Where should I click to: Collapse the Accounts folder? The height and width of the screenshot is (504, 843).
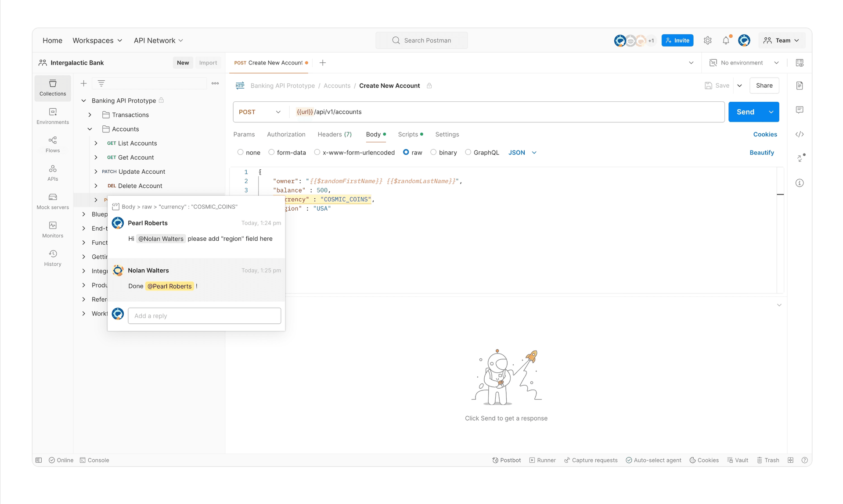90,129
